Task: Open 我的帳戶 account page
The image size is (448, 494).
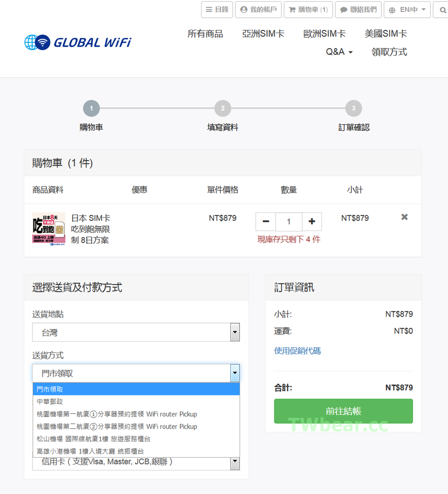Action: [x=258, y=10]
